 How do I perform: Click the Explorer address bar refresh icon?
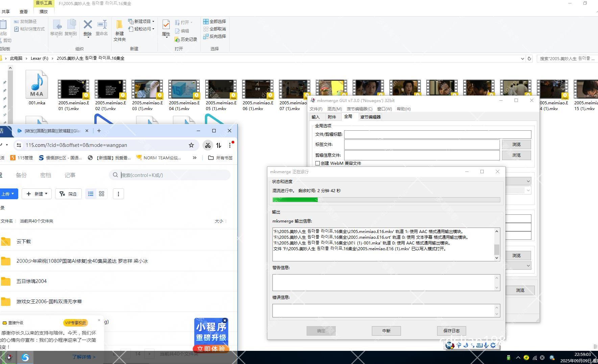click(529, 58)
